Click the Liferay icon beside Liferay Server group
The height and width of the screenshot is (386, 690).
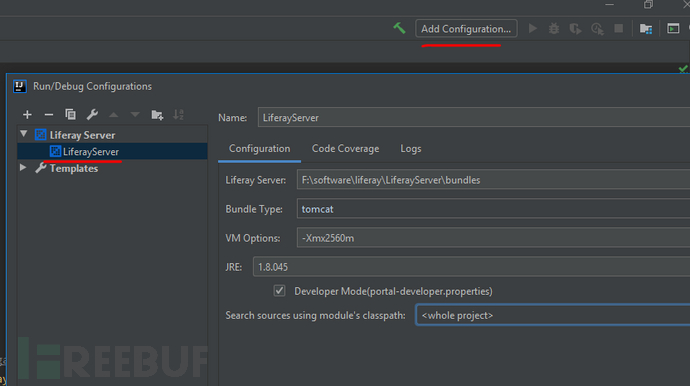pos(40,135)
